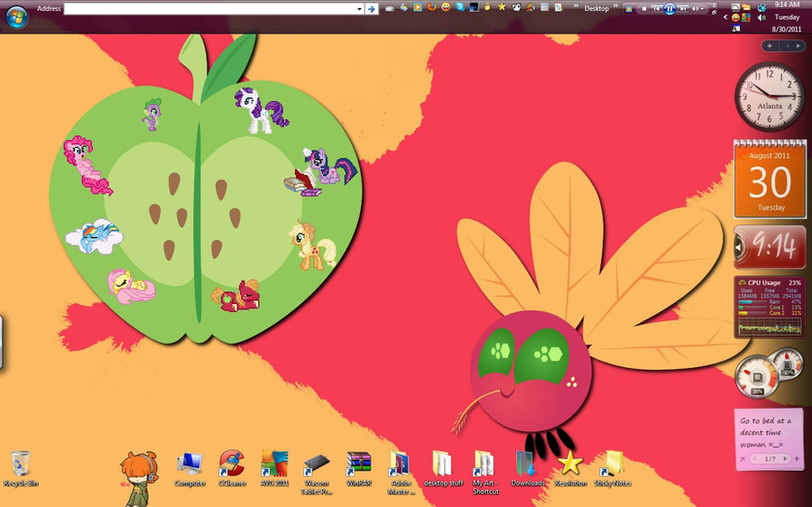Click the tray network computers icon
Screen dimensions: 812x507
[x=761, y=6]
